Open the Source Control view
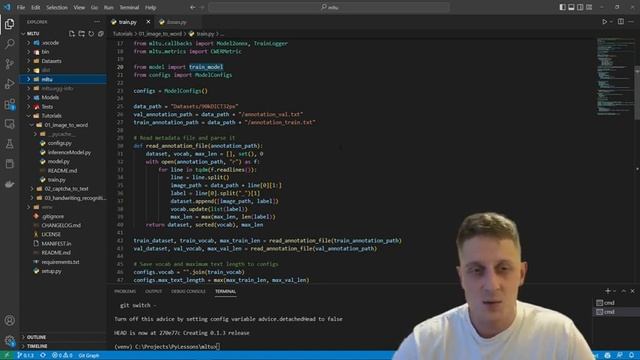 (9, 64)
